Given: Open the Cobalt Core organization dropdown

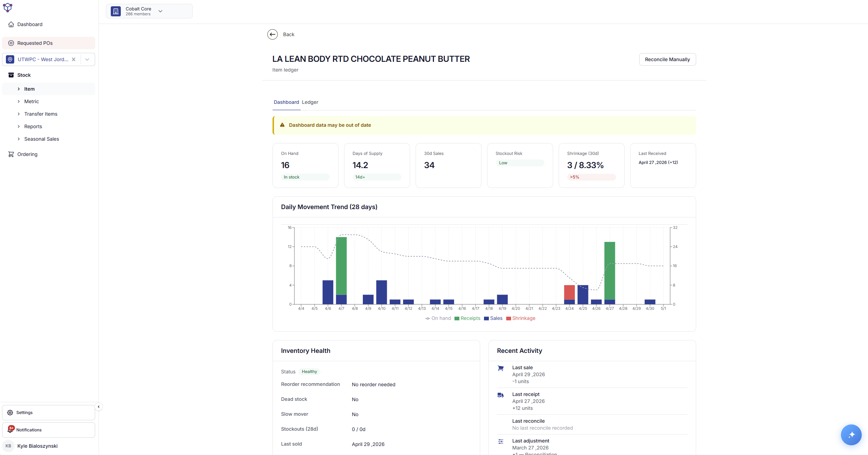Looking at the screenshot, I should click(x=149, y=11).
